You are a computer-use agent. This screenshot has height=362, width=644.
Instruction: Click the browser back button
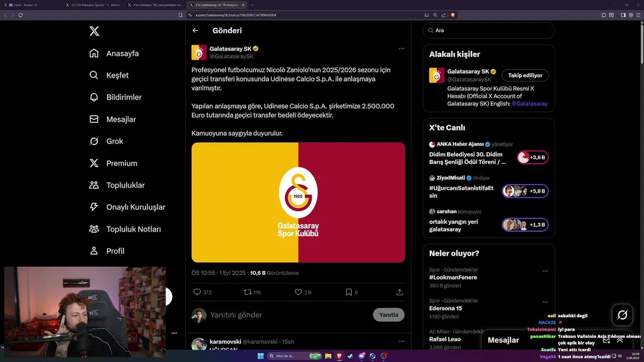6,15
